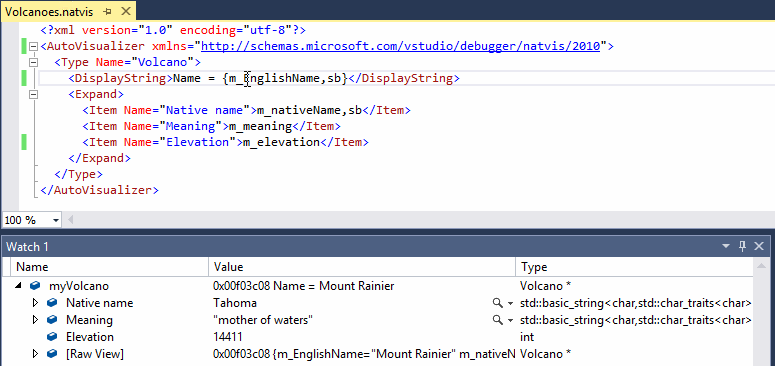Click the int type cell
The image size is (775, 366).
[527, 337]
